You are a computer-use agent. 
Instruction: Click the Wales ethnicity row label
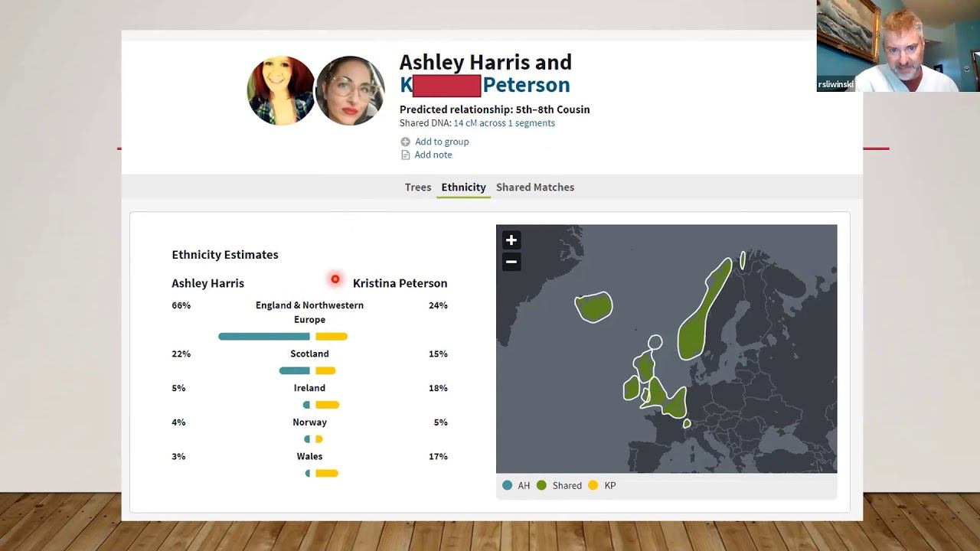tap(309, 457)
